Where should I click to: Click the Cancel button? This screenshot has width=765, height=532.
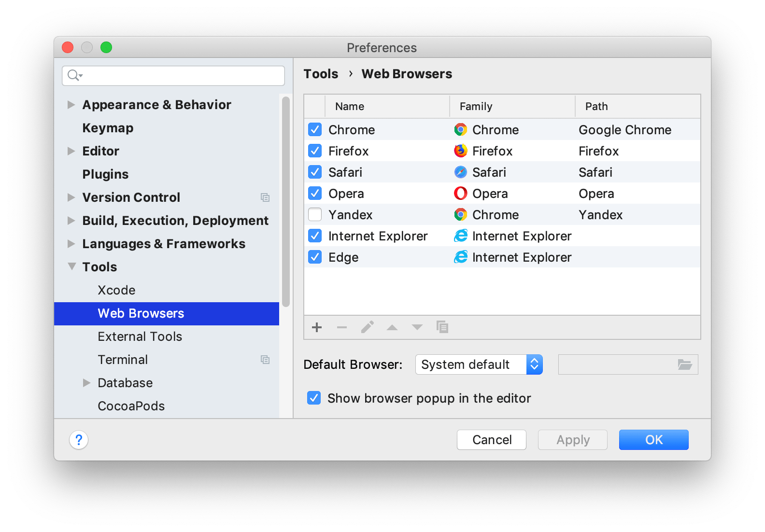click(x=492, y=440)
